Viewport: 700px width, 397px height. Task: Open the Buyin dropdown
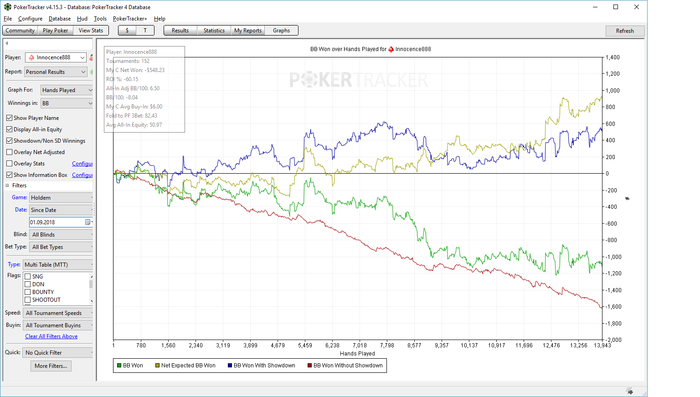pyautogui.click(x=58, y=326)
